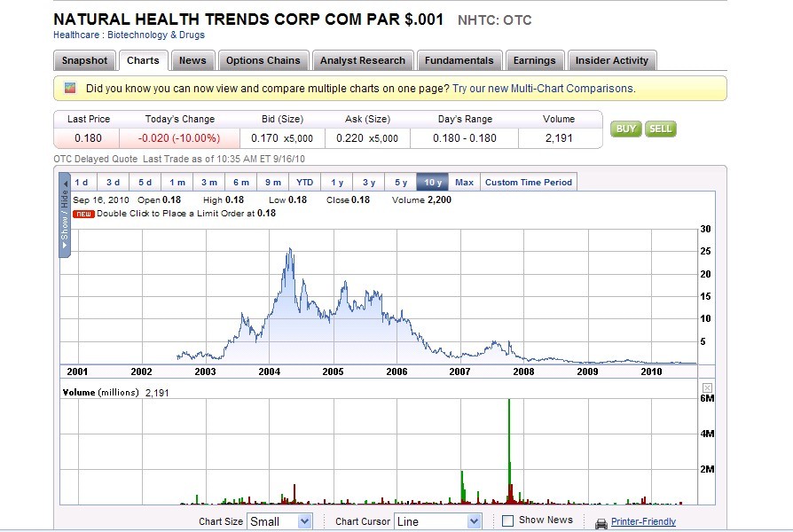The height and width of the screenshot is (532, 793).
Task: Click the printer icon beside Printer-Friendly
Action: [601, 522]
